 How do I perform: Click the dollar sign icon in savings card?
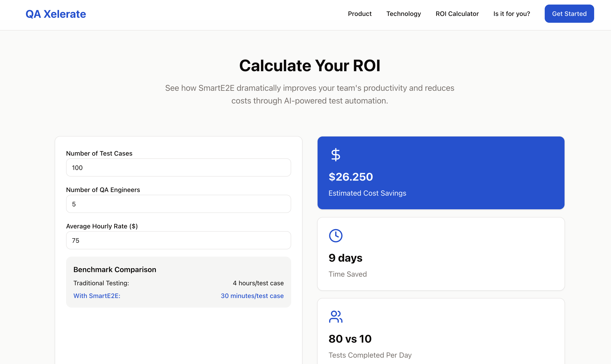(x=336, y=155)
